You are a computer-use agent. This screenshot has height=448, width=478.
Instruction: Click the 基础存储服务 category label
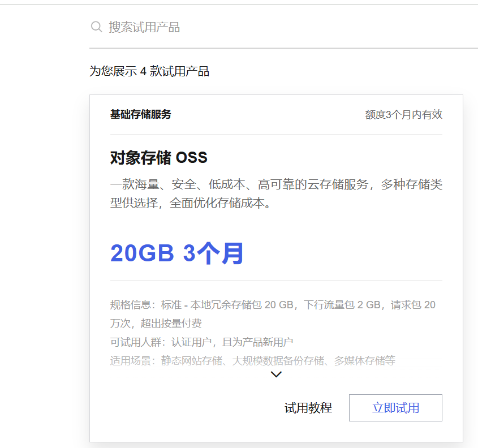tap(140, 114)
